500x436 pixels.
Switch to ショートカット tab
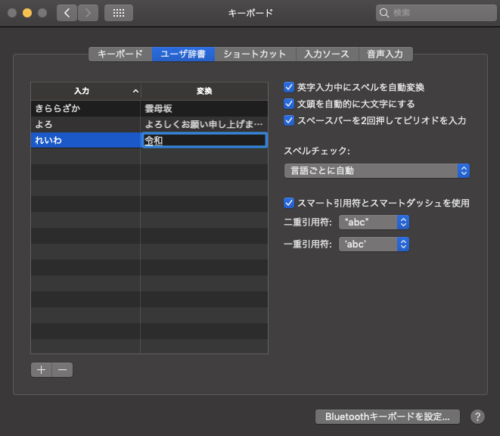(x=255, y=54)
